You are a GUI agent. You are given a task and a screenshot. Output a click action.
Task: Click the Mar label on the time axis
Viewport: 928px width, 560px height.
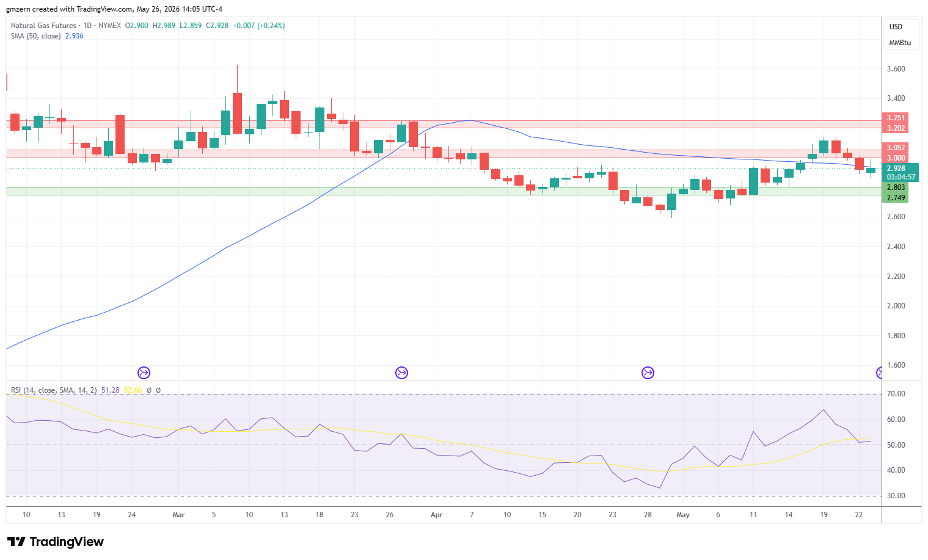[x=178, y=515]
